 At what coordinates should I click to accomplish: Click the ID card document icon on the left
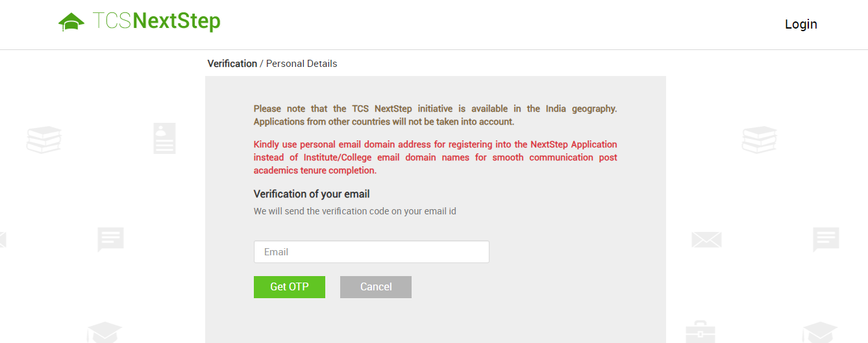[164, 138]
